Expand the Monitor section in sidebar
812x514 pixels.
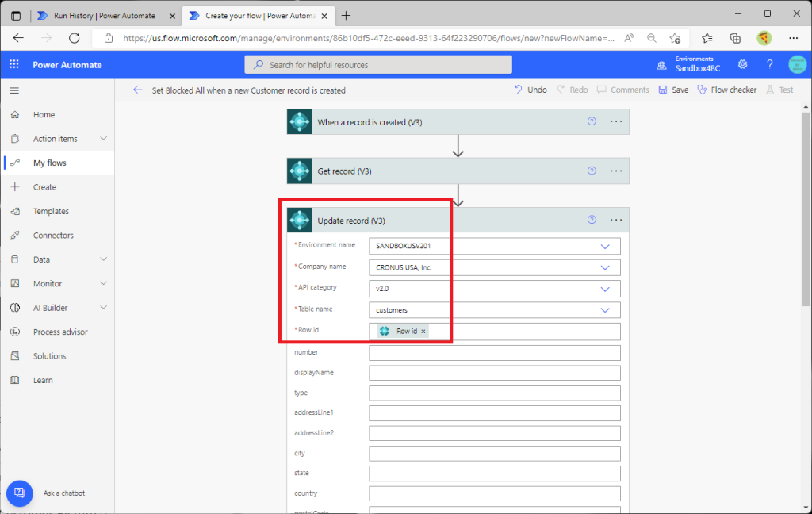104,283
